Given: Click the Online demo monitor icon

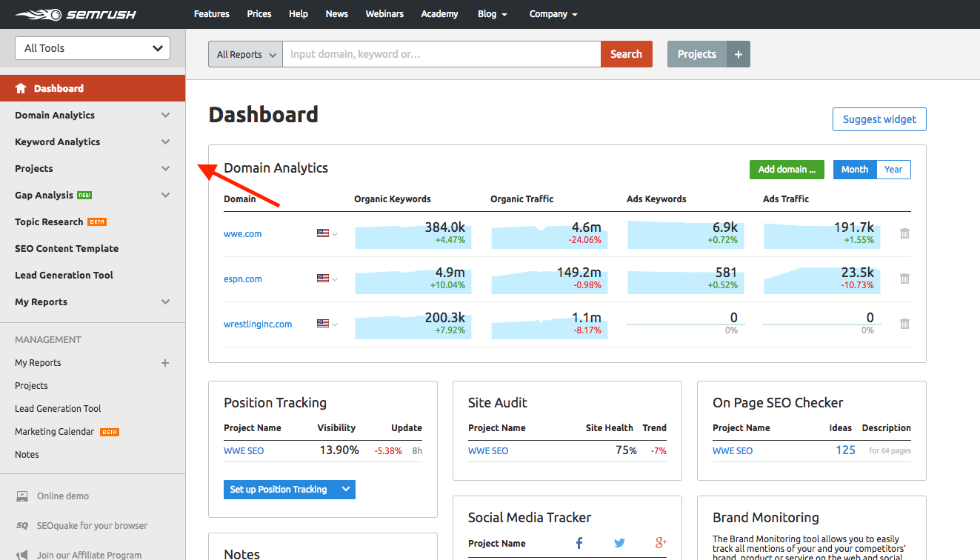Looking at the screenshot, I should [x=22, y=496].
